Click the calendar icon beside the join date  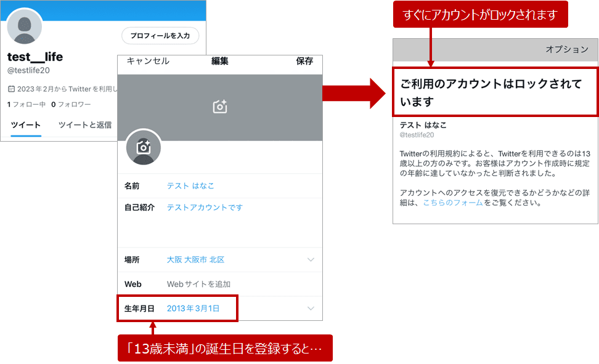pos(11,89)
